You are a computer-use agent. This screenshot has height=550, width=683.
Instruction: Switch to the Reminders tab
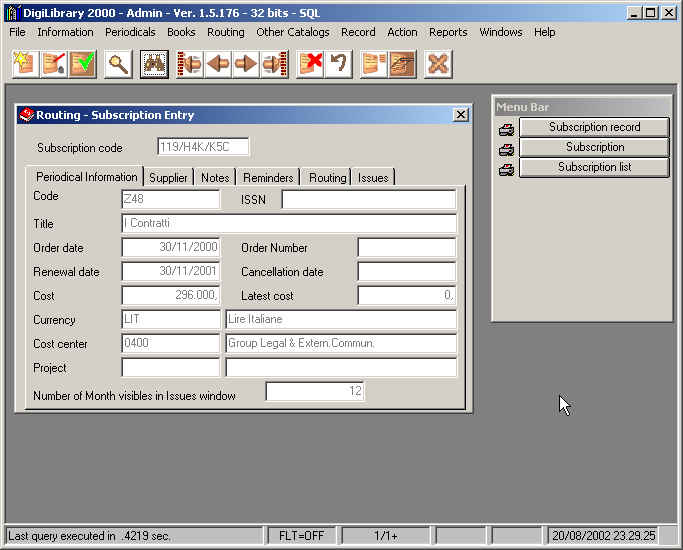[x=268, y=177]
